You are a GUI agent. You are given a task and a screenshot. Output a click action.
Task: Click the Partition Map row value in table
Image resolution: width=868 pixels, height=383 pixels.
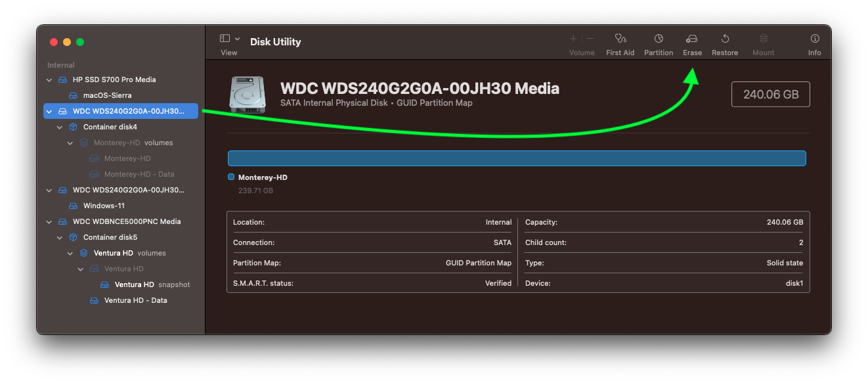point(479,263)
